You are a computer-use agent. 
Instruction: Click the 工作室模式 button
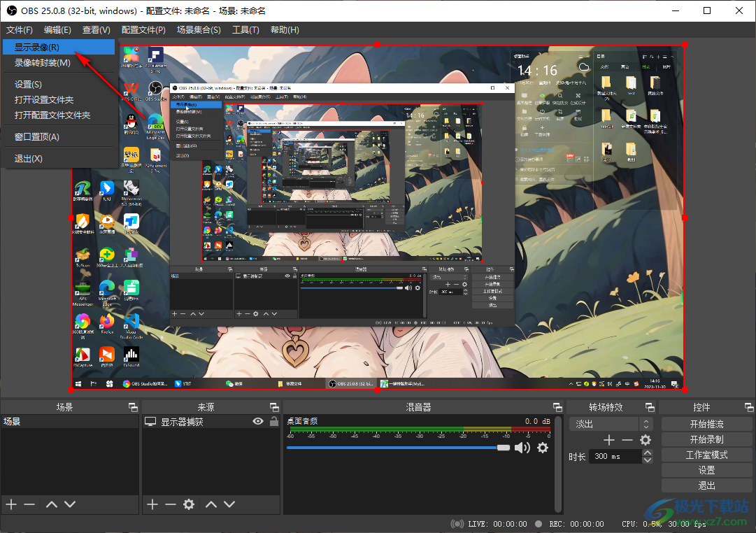[706, 455]
